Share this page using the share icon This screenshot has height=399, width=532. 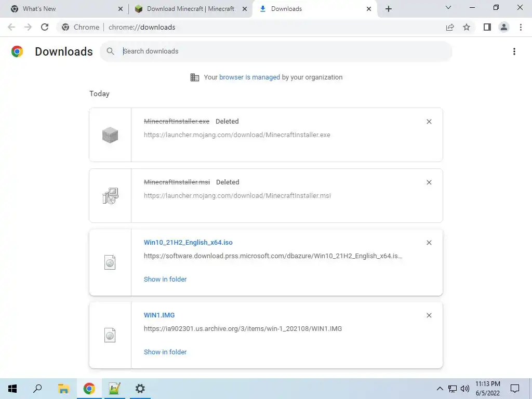tap(450, 27)
